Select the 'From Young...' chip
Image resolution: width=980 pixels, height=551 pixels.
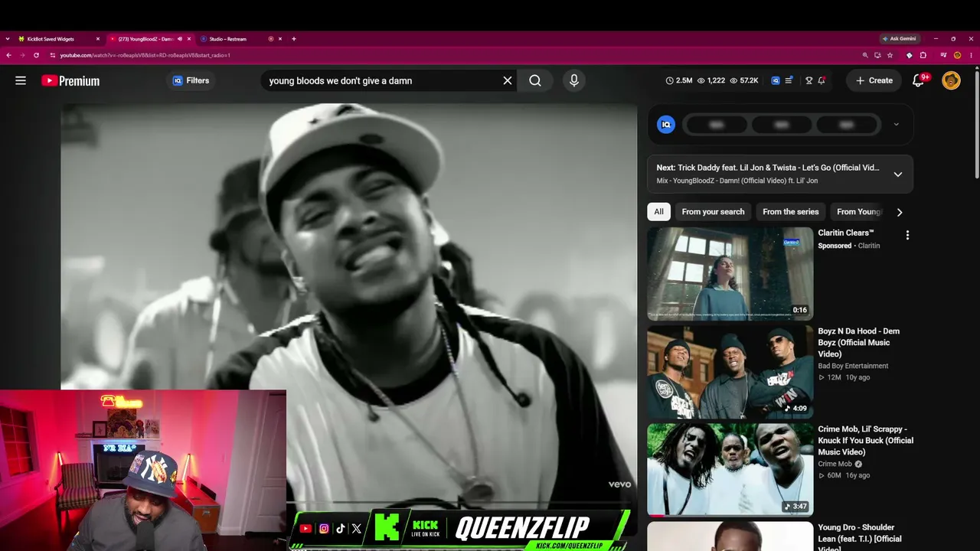coord(857,212)
